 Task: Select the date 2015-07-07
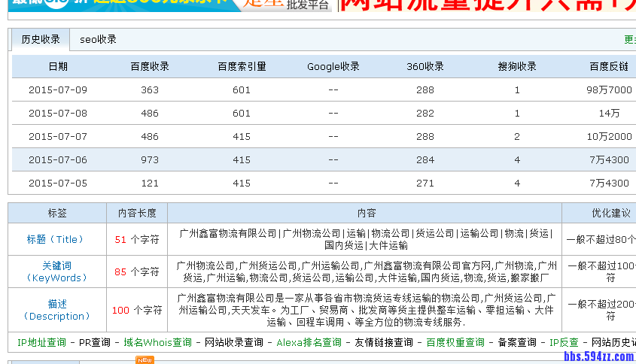coord(58,137)
